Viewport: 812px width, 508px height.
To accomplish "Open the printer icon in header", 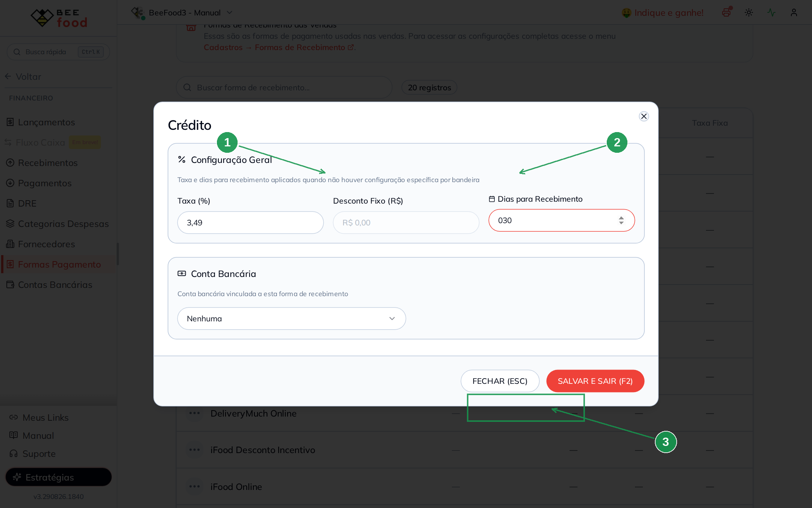I will click(x=727, y=12).
